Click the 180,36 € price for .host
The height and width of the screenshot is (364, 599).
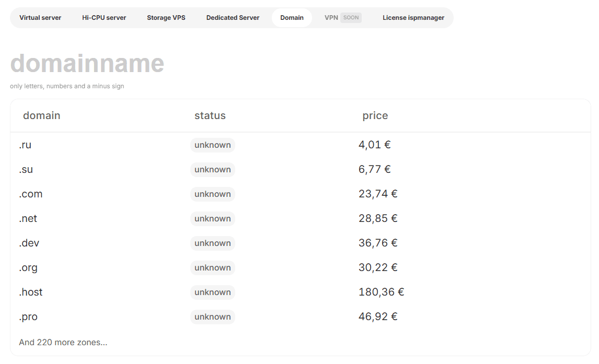coord(381,292)
